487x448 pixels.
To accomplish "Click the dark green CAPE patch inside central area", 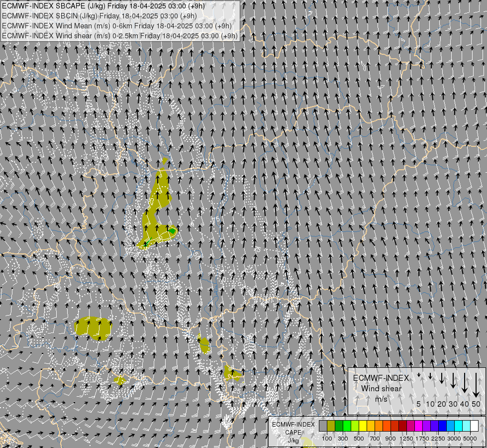I will pos(172,231).
